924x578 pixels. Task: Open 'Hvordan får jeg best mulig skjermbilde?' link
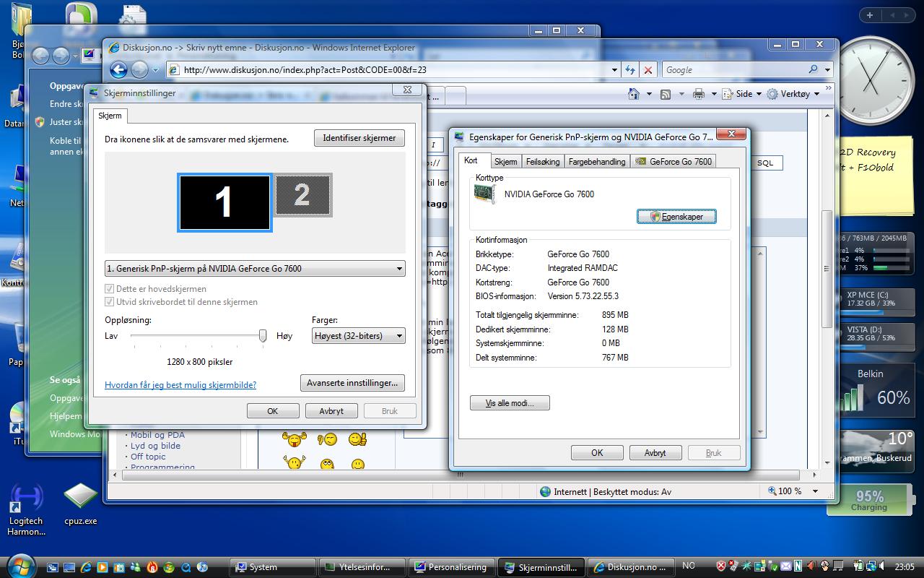point(180,385)
